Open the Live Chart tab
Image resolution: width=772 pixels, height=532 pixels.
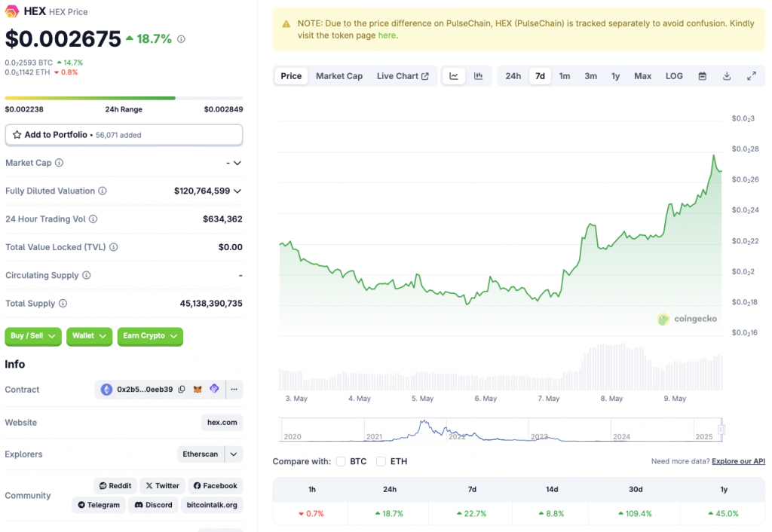(403, 76)
